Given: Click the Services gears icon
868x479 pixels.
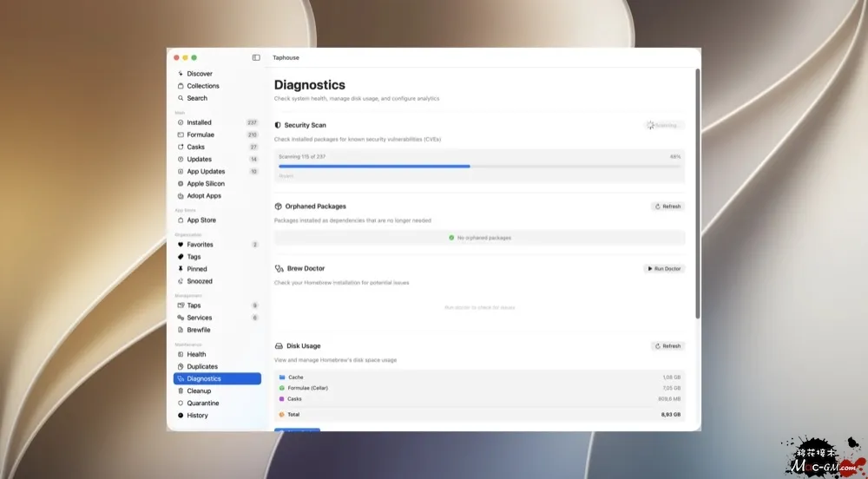Looking at the screenshot, I should tap(181, 317).
